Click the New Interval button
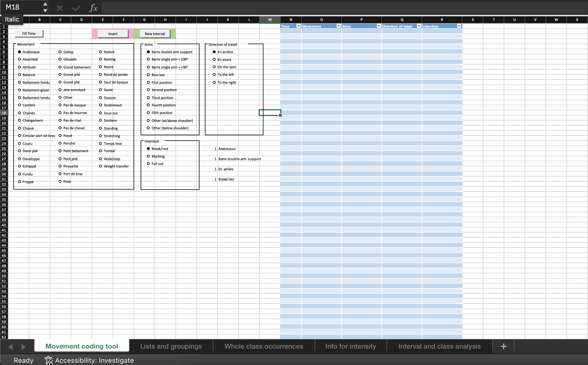The height and width of the screenshot is (365, 588). (x=155, y=34)
